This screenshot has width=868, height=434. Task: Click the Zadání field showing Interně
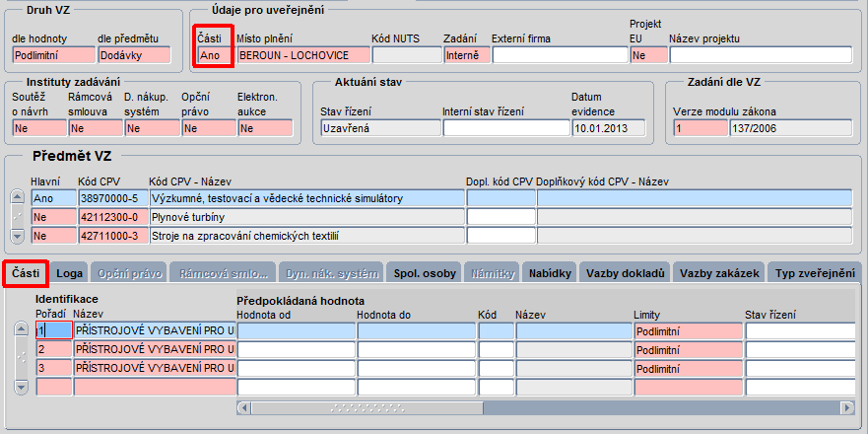point(467,55)
